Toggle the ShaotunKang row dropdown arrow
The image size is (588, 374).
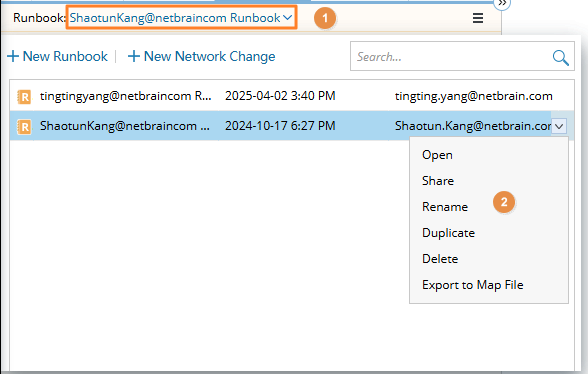point(559,126)
